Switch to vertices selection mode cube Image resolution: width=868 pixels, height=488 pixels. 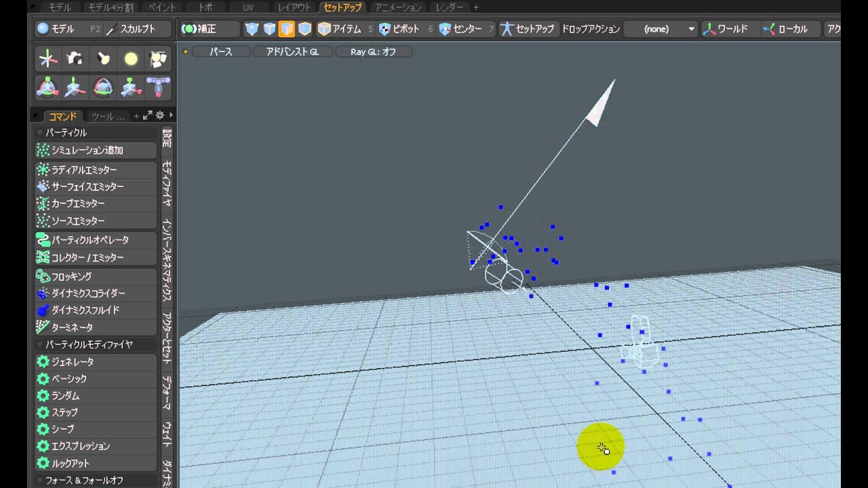(252, 29)
